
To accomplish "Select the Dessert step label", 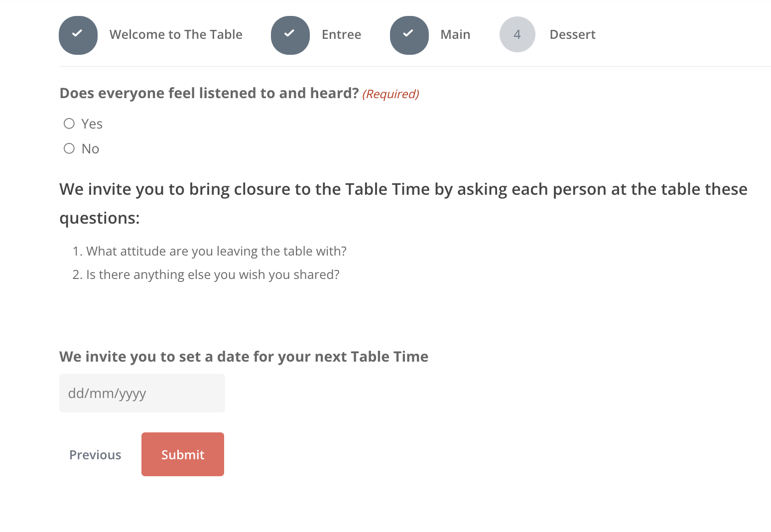I will tap(572, 34).
